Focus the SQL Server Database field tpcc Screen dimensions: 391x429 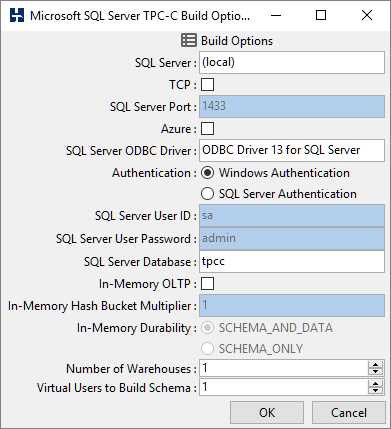[292, 261]
